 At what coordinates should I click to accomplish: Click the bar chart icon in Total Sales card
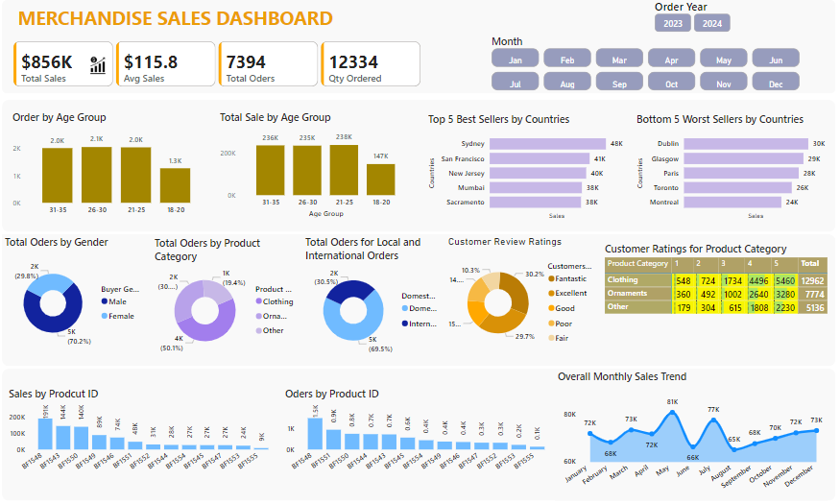(98, 65)
